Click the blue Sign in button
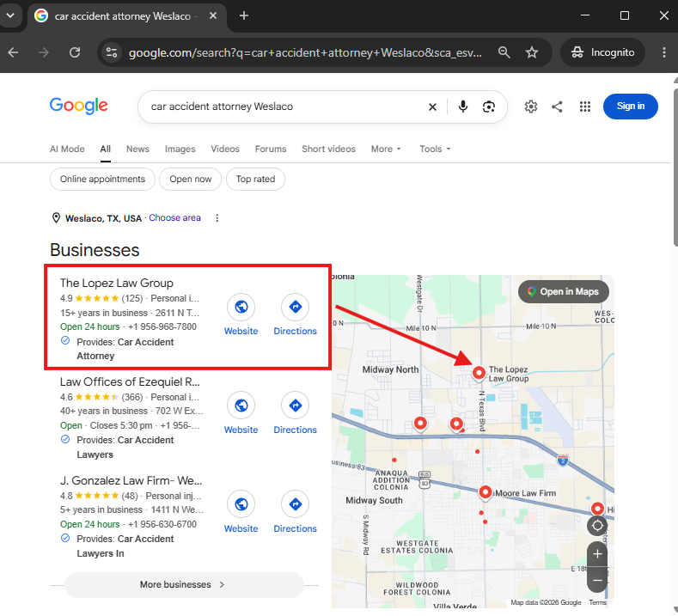Screen dimensions: 678x616 point(631,107)
